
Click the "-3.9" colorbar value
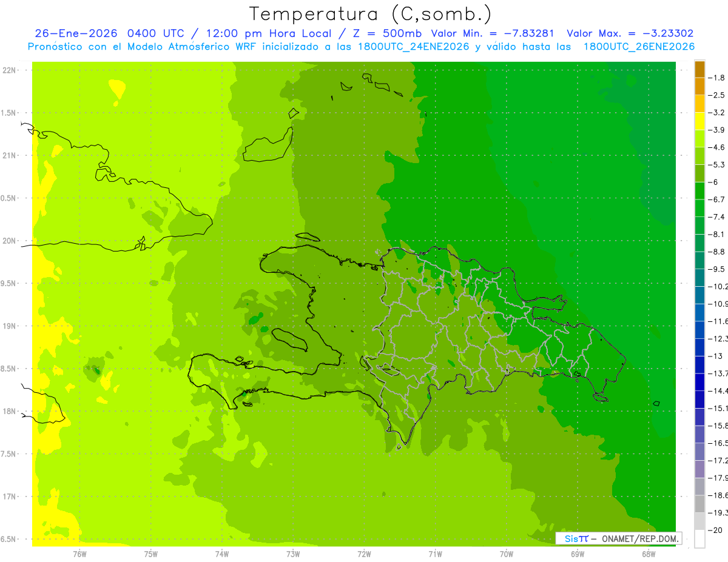tap(716, 130)
